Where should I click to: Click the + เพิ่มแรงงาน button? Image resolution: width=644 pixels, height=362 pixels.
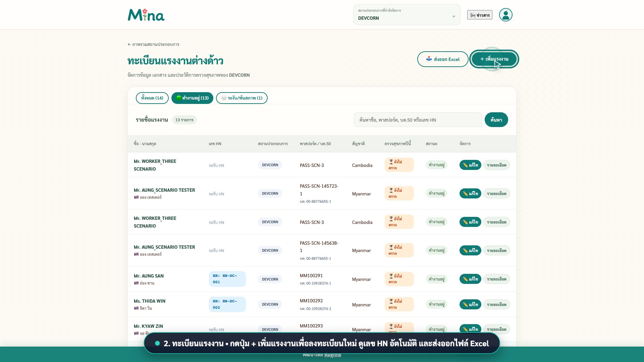click(494, 59)
